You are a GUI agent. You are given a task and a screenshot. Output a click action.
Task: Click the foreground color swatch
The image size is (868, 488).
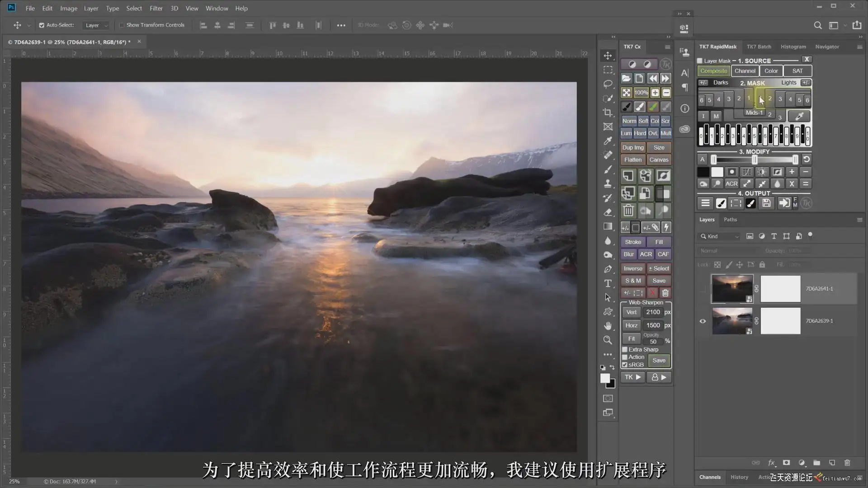604,378
